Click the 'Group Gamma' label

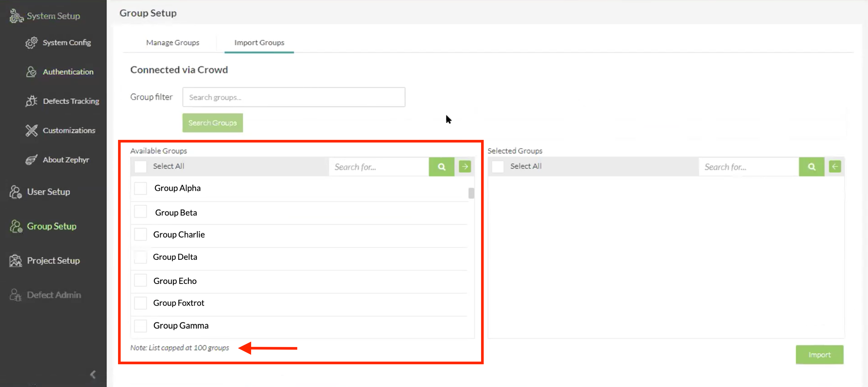point(181,326)
